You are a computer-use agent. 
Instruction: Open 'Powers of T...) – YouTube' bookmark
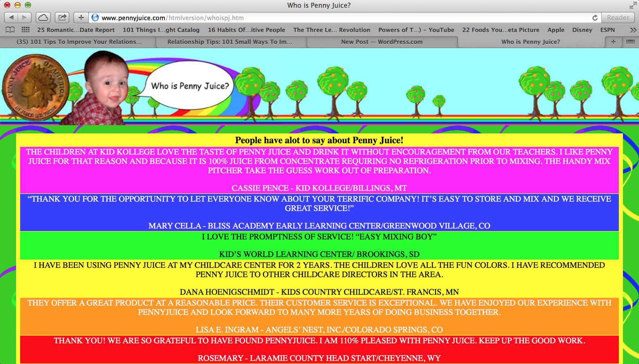click(416, 30)
